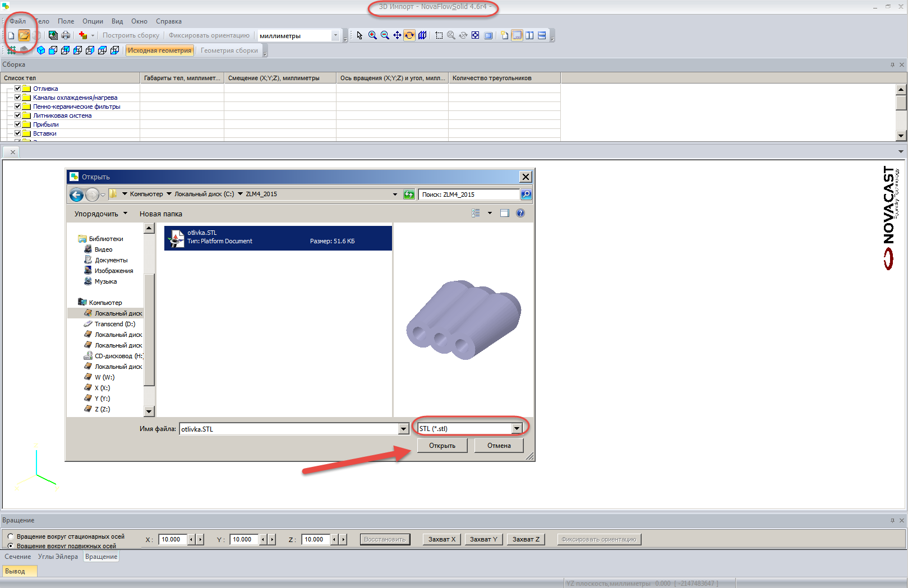
Task: Click the Захват Y button
Action: (x=483, y=539)
